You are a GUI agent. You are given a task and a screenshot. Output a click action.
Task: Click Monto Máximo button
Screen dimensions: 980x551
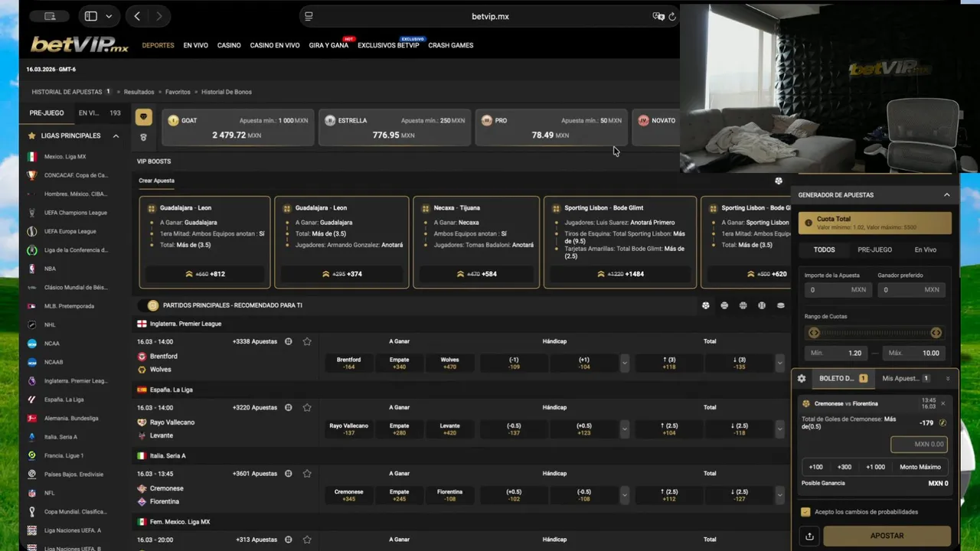click(920, 467)
